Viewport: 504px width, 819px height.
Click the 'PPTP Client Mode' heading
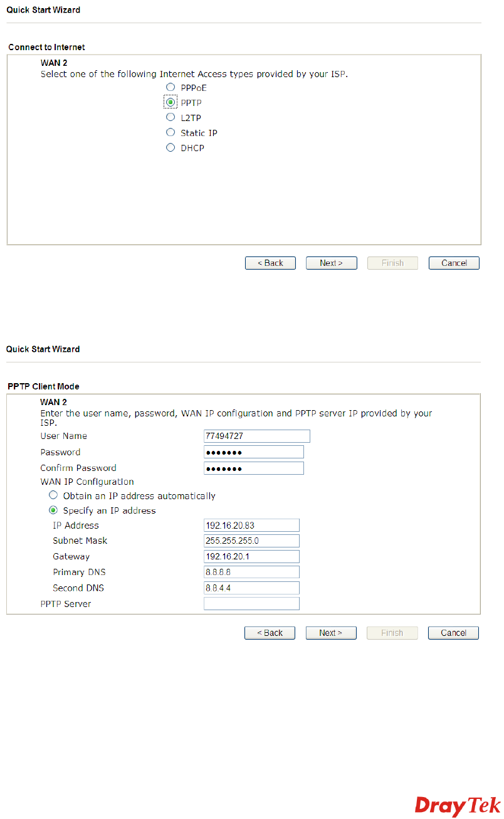43,386
